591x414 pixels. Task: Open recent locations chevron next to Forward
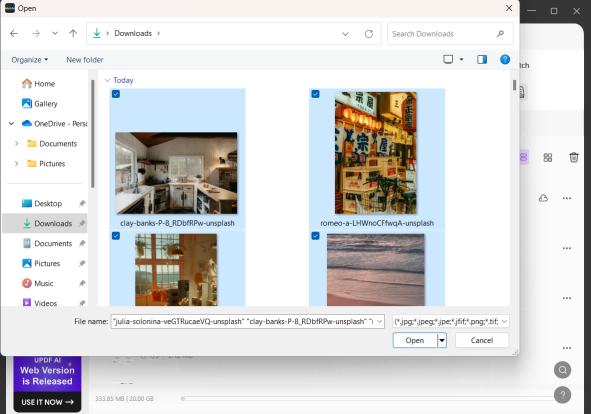55,34
